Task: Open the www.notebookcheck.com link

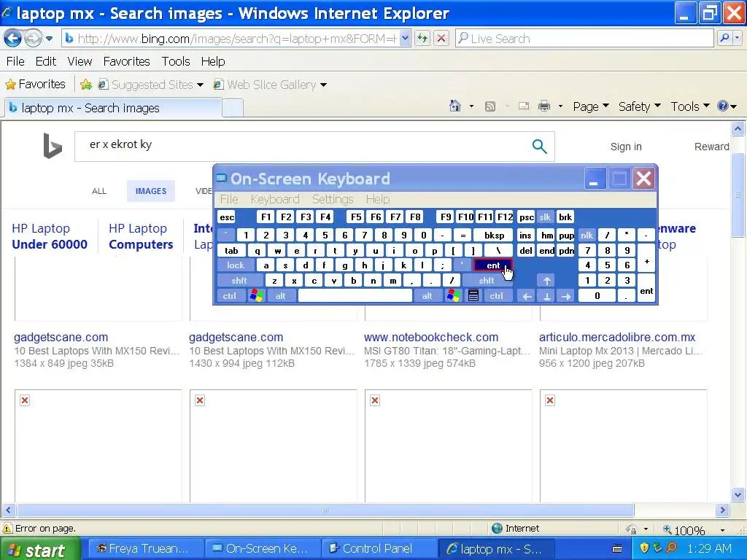Action: tap(431, 337)
